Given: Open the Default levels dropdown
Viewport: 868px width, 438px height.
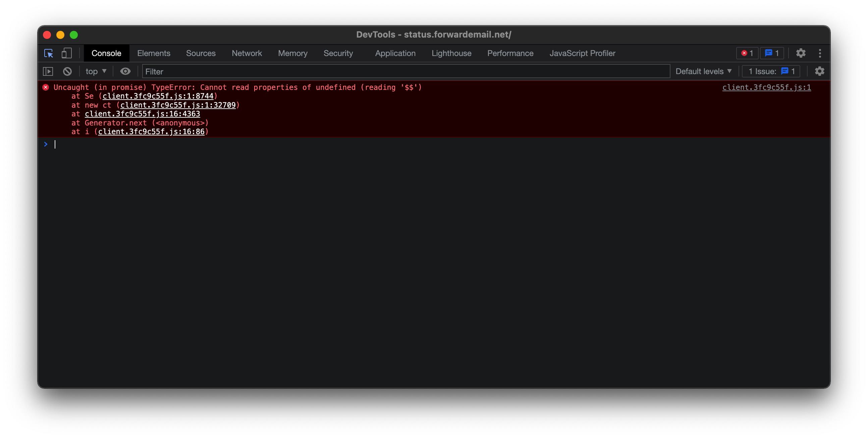Looking at the screenshot, I should 704,71.
